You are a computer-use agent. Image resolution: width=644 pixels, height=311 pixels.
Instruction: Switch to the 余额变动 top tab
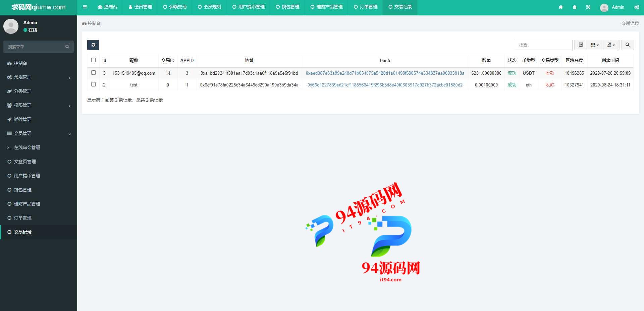pyautogui.click(x=175, y=7)
